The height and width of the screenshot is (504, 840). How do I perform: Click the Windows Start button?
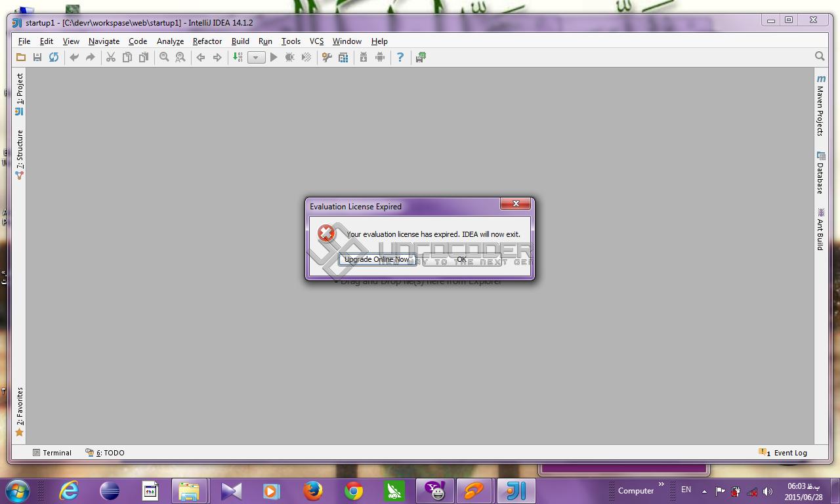click(17, 491)
